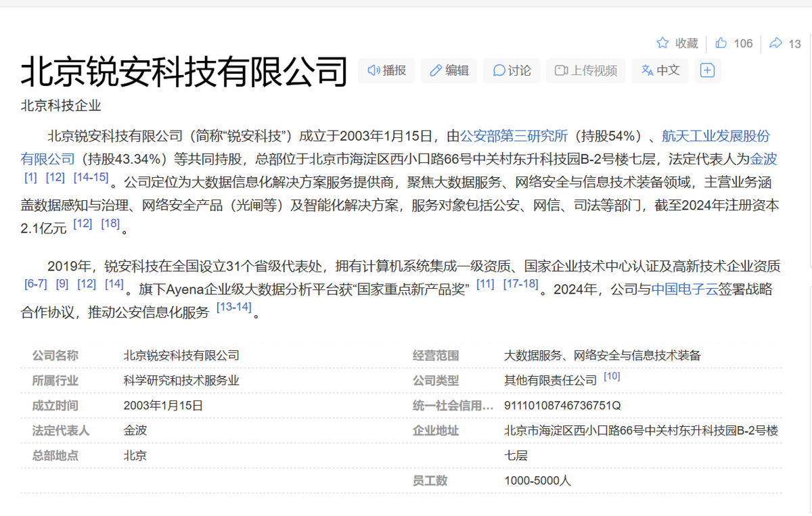Viewport: 812px width, 516px height.
Task: Click the value 1000-5000人
Action: (538, 481)
